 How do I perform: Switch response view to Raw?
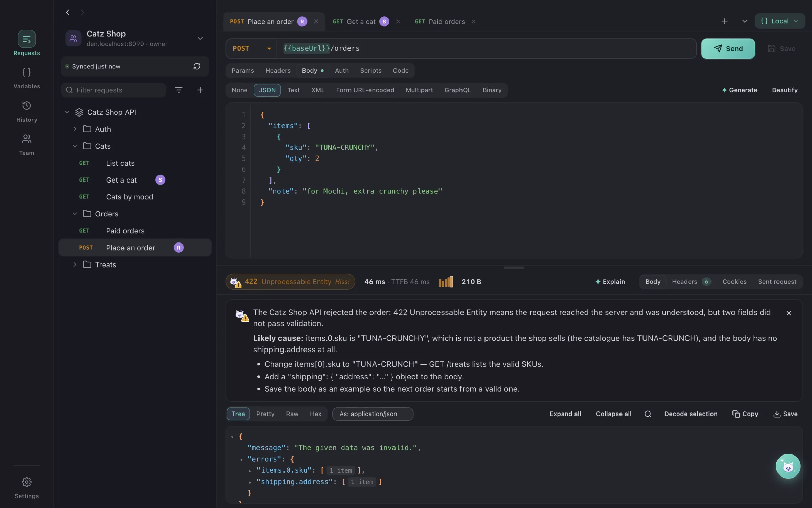click(292, 414)
